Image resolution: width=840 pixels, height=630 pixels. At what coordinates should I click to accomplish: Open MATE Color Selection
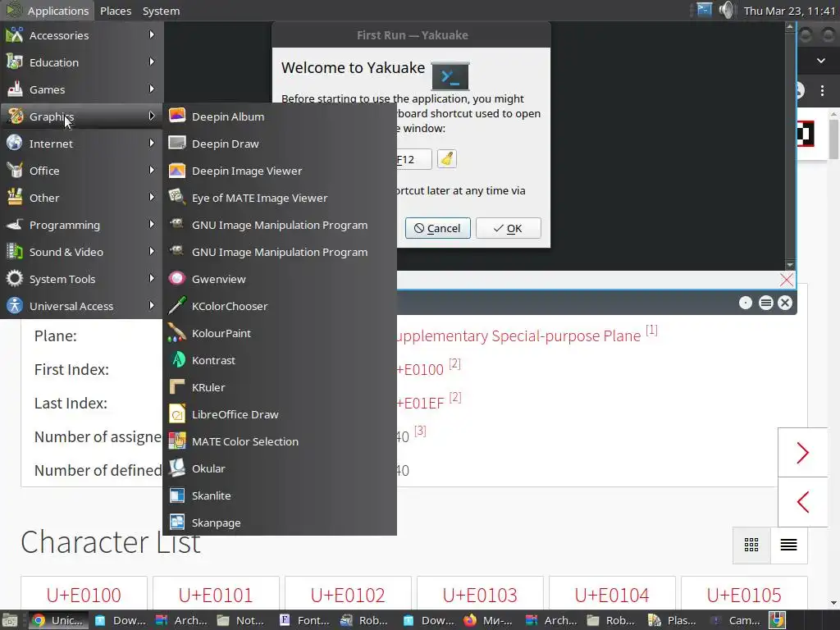pos(280,441)
